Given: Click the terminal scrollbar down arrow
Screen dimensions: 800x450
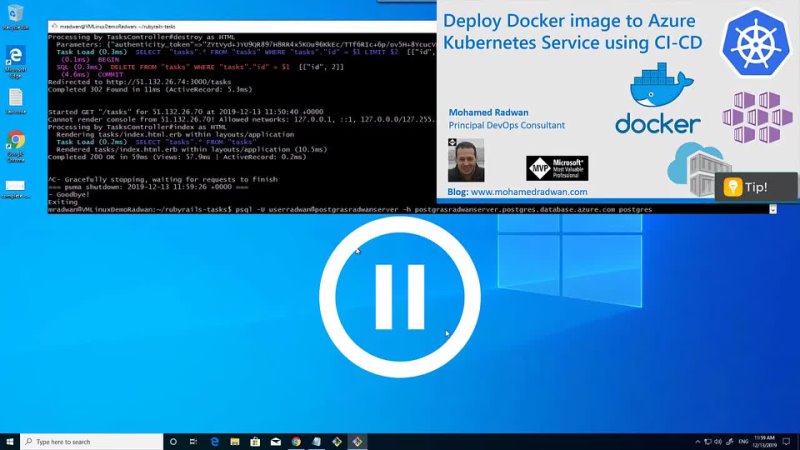Looking at the screenshot, I should 773,210.
